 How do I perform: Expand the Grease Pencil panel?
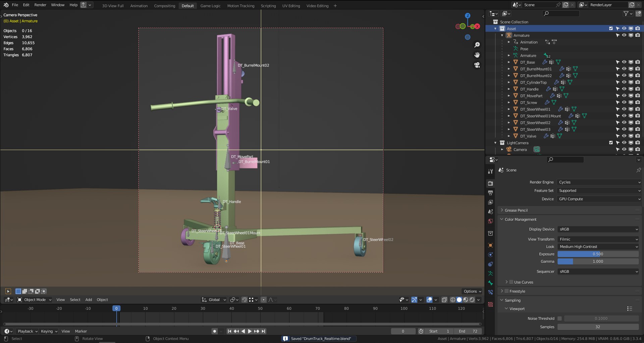(516, 210)
